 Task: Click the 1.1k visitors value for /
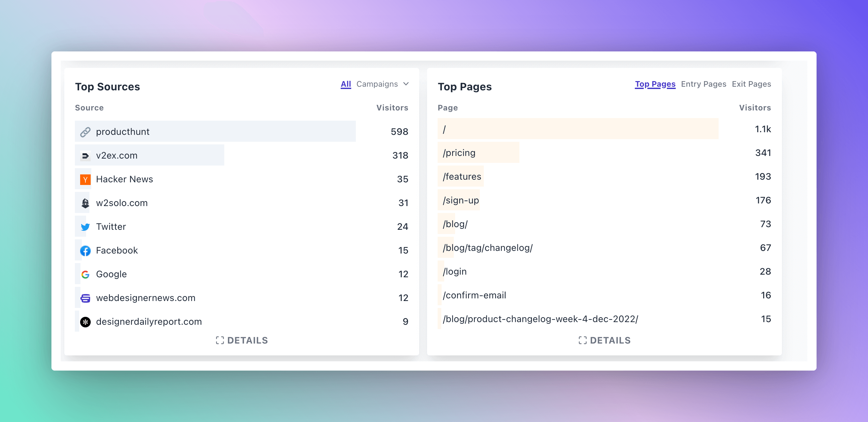(763, 129)
